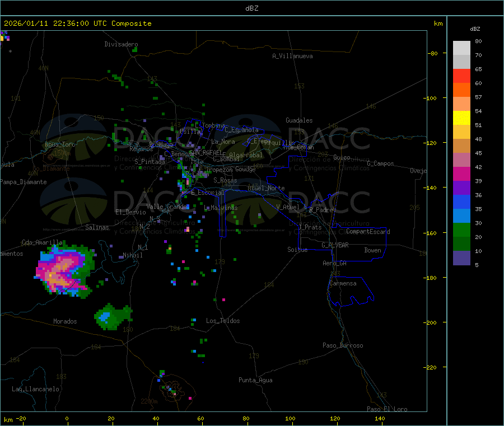This screenshot has width=504, height=426.
Task: Click the 0 km horizontal axis tick
Action: tap(67, 418)
